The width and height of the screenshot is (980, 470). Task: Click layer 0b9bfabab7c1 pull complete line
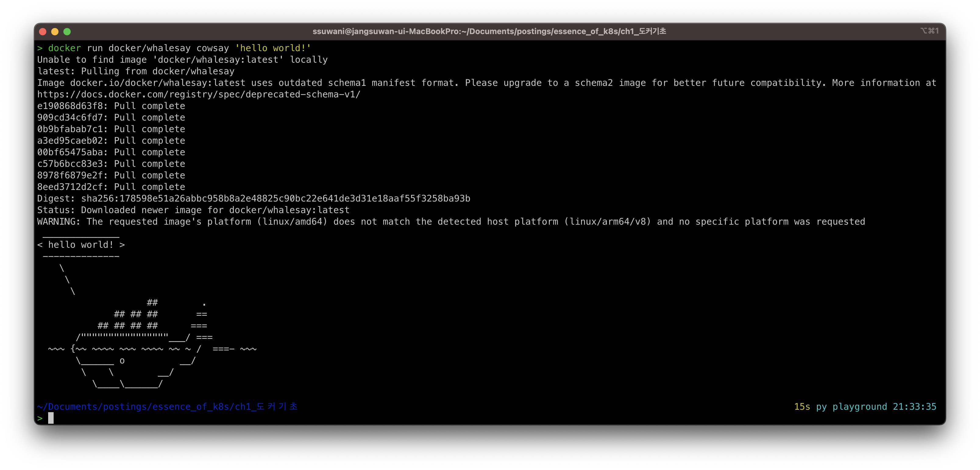(111, 129)
